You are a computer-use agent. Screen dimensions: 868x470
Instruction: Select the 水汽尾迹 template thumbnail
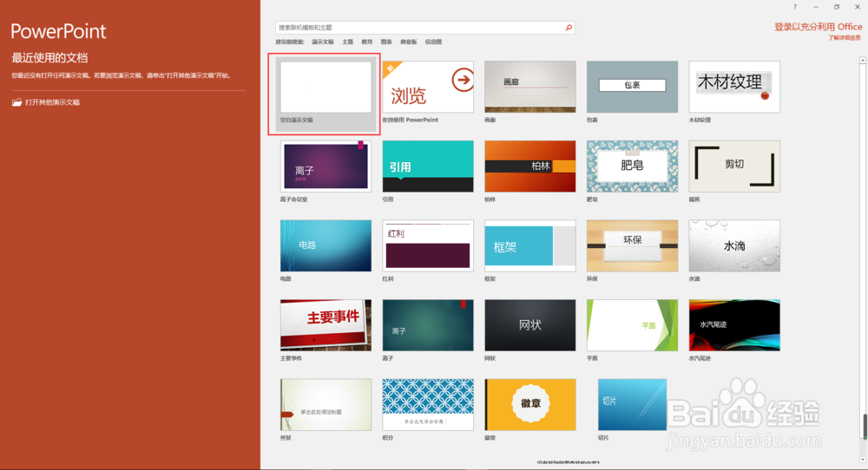click(x=734, y=325)
